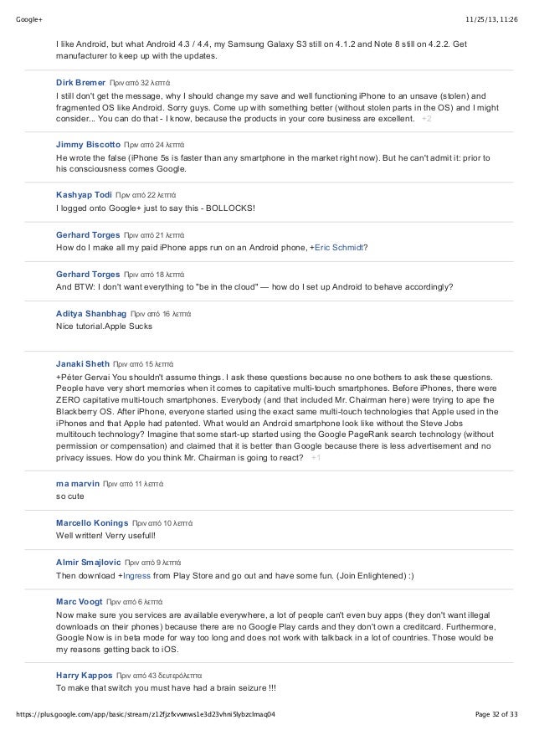Open Gerhard Torges link above cloud comment

click(x=88, y=275)
